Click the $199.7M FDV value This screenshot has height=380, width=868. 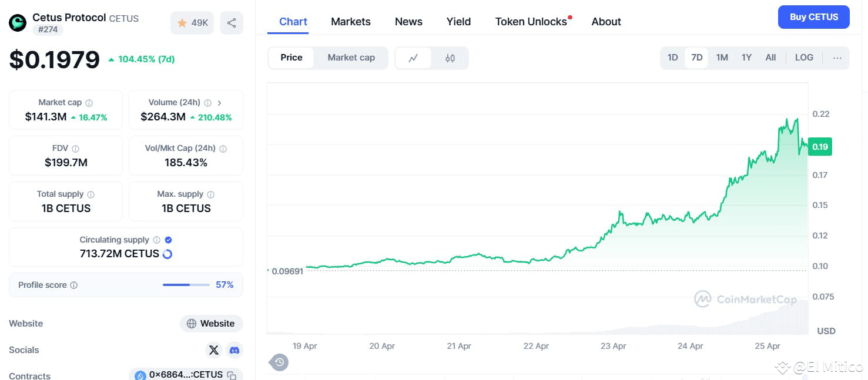pos(66,163)
